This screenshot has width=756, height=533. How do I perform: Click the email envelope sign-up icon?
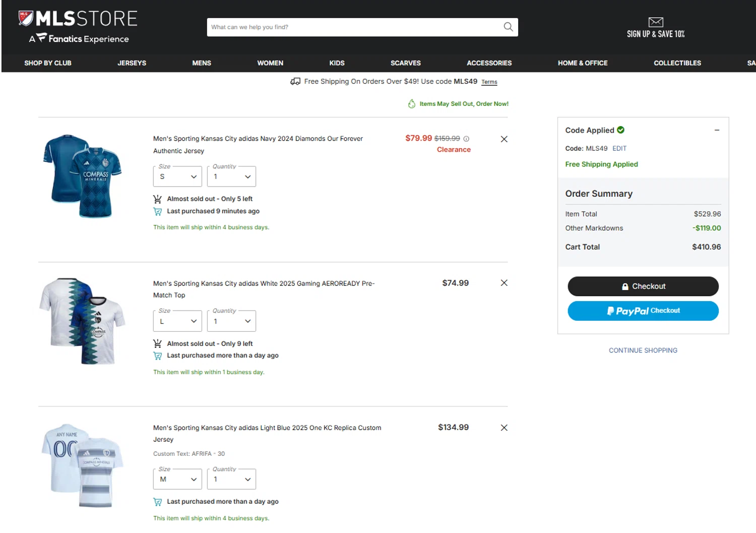[655, 22]
